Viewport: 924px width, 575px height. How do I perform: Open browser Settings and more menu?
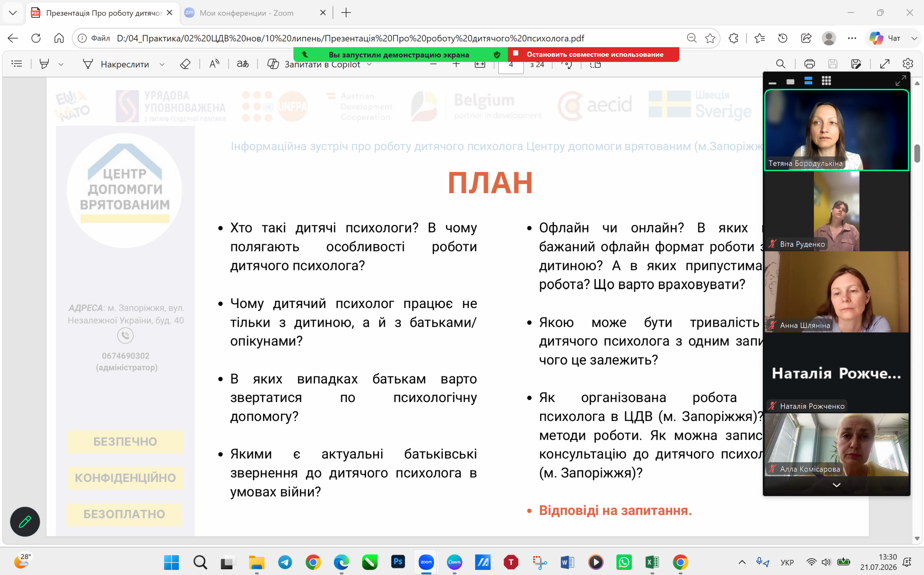(852, 38)
